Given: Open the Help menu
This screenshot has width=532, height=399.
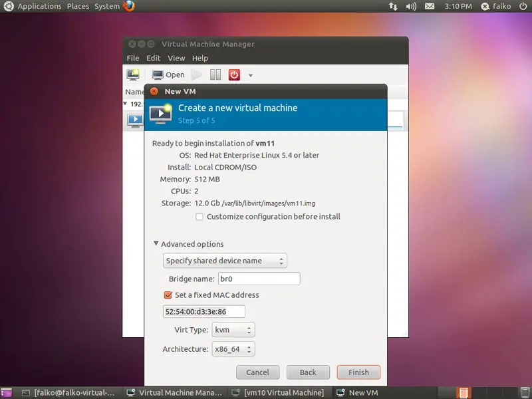Looking at the screenshot, I should click(x=200, y=58).
